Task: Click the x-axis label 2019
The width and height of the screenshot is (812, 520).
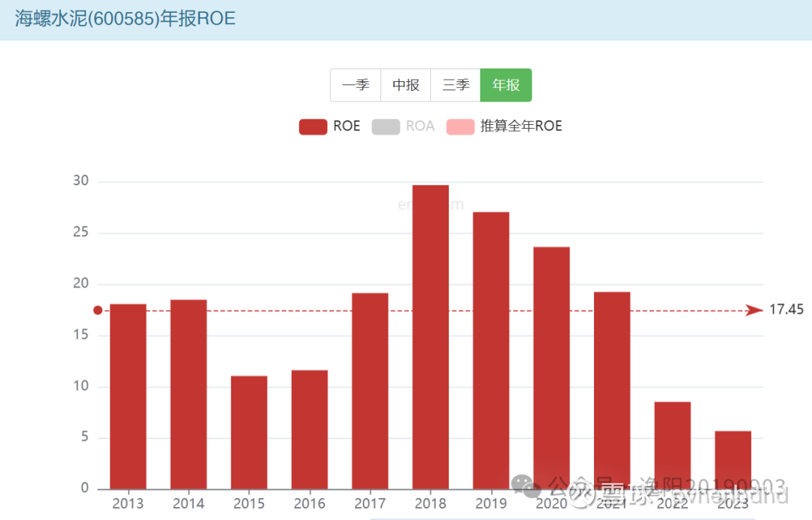Action: click(491, 503)
